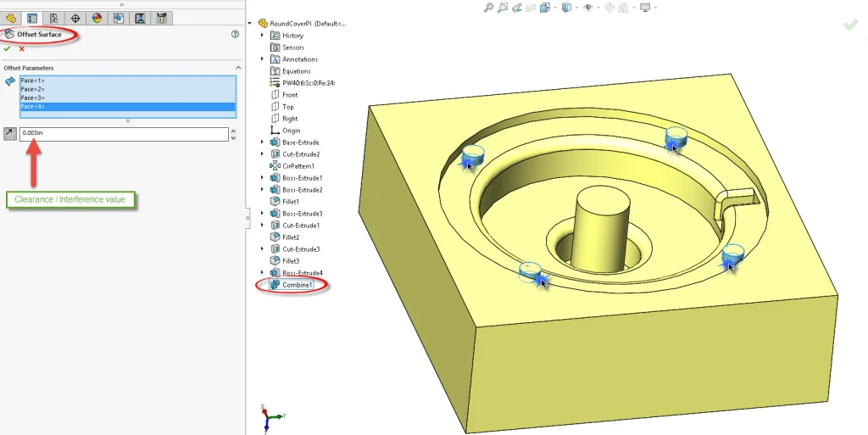Image resolution: width=868 pixels, height=435 pixels.
Task: Switch to the ConfigurationManager tab
Action: [54, 18]
